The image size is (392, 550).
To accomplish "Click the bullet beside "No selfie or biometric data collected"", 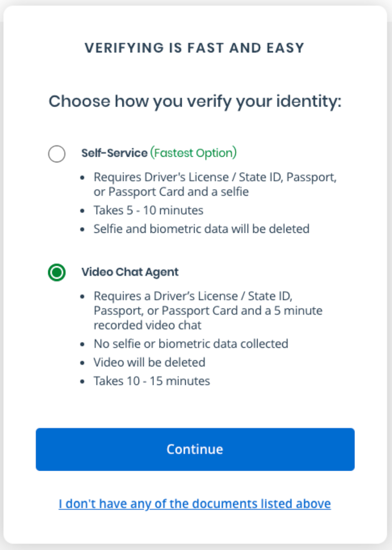I will (82, 344).
